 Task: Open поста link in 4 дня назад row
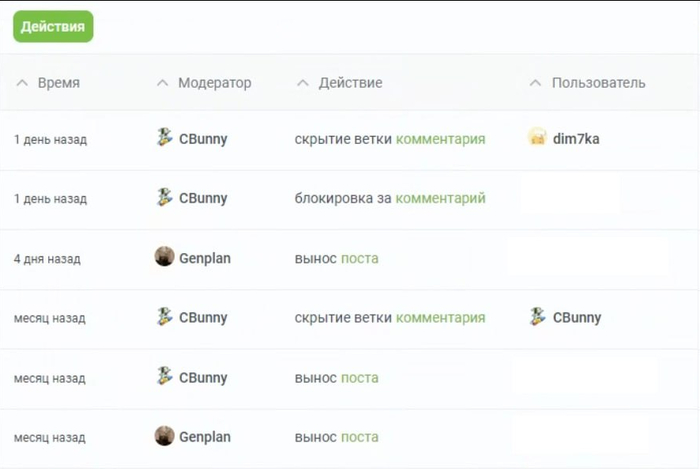[x=360, y=258]
